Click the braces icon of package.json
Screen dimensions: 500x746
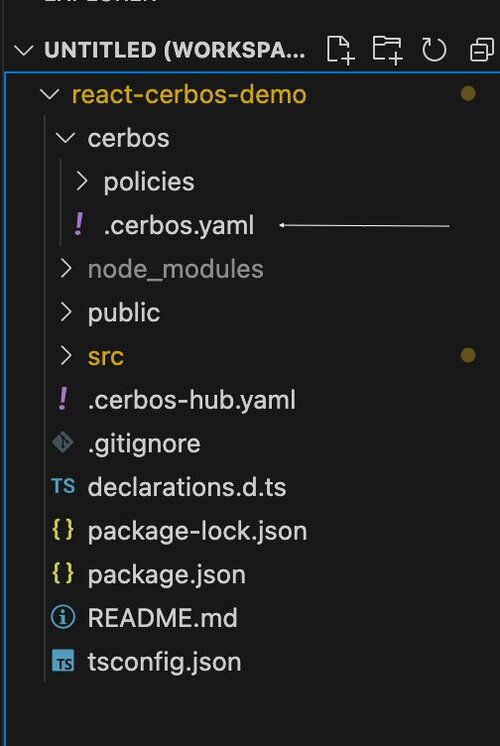coord(63,573)
